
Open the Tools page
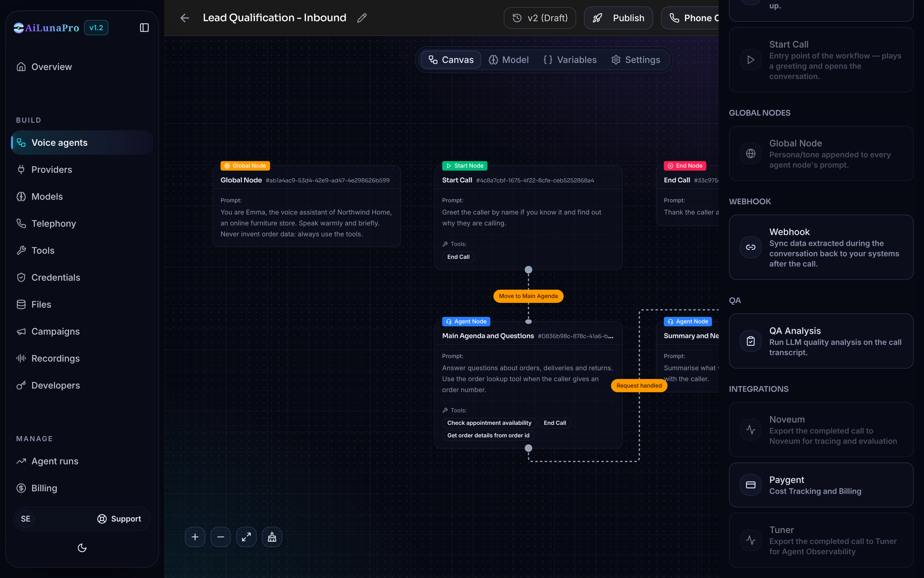82,250
